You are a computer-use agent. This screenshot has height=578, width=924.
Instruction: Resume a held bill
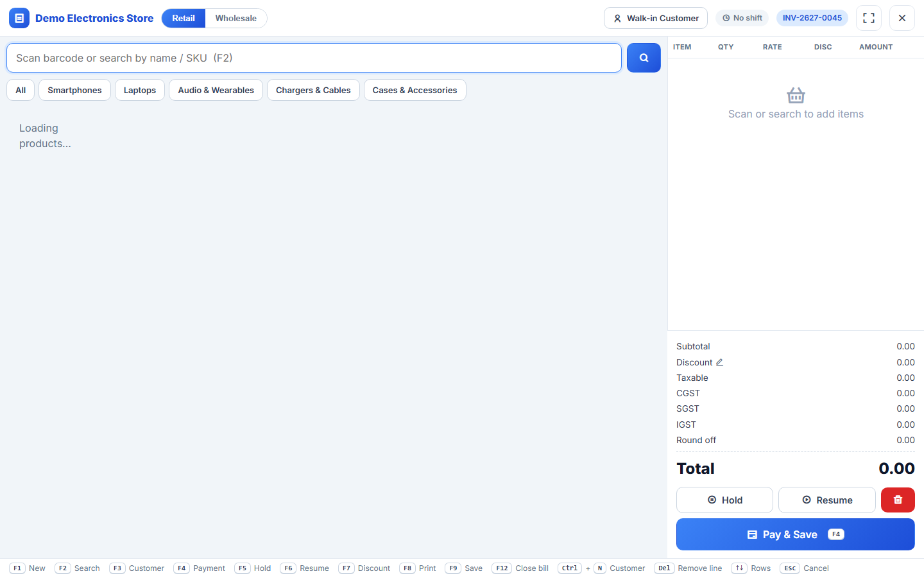(827, 500)
